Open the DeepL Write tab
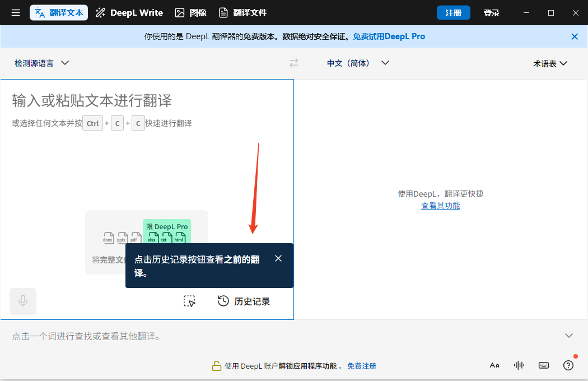This screenshot has width=588, height=381. pos(129,13)
